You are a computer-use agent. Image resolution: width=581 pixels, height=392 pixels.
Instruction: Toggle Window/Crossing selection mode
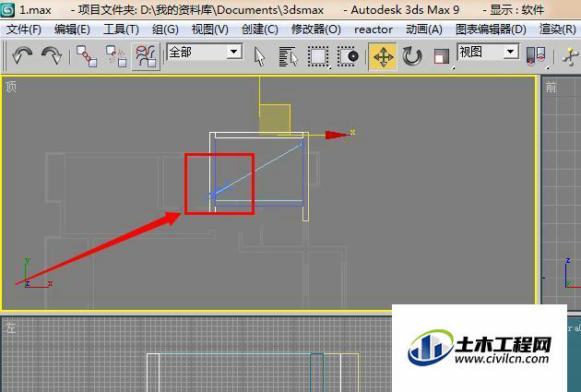[348, 56]
